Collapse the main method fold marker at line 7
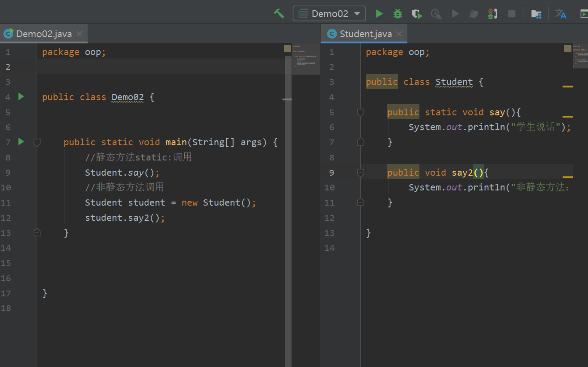The width and height of the screenshot is (588, 367). 37,142
